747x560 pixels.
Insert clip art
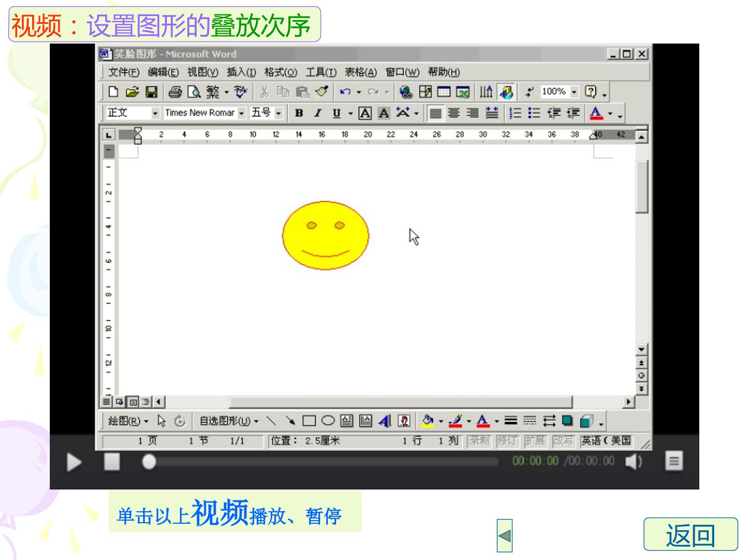[404, 421]
